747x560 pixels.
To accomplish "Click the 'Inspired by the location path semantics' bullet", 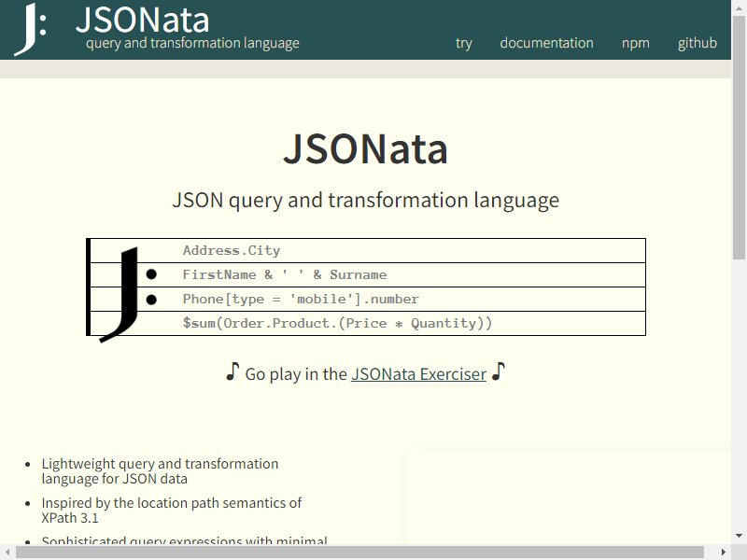I will pyautogui.click(x=172, y=510).
